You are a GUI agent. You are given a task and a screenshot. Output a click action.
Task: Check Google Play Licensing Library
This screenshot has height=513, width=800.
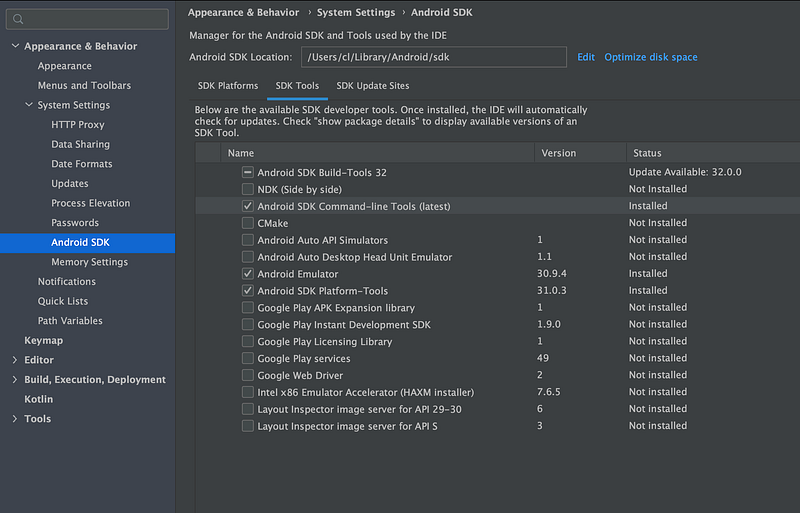(247, 341)
